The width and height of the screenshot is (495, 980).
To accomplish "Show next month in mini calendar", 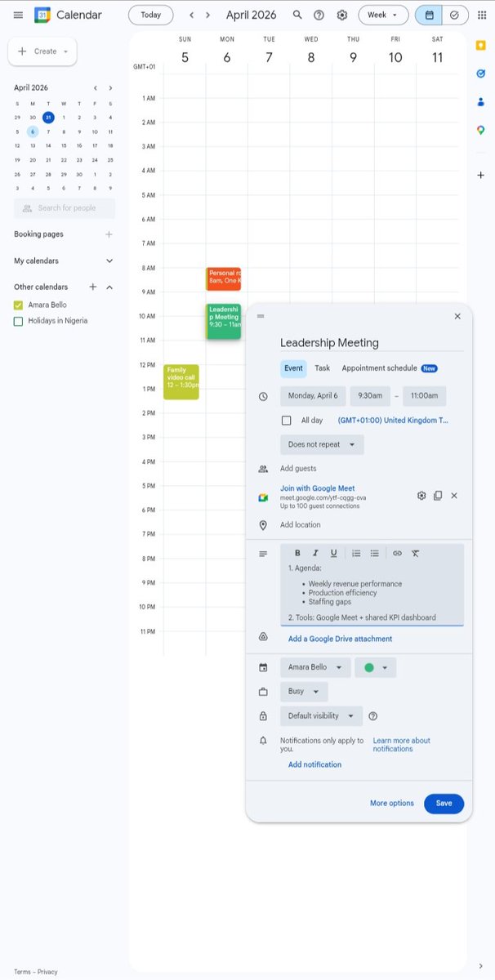I will click(110, 87).
